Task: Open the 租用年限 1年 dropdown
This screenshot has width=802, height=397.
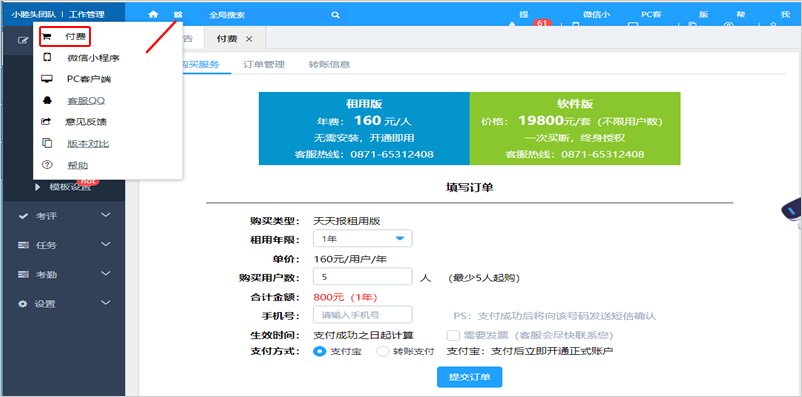Action: 363,238
